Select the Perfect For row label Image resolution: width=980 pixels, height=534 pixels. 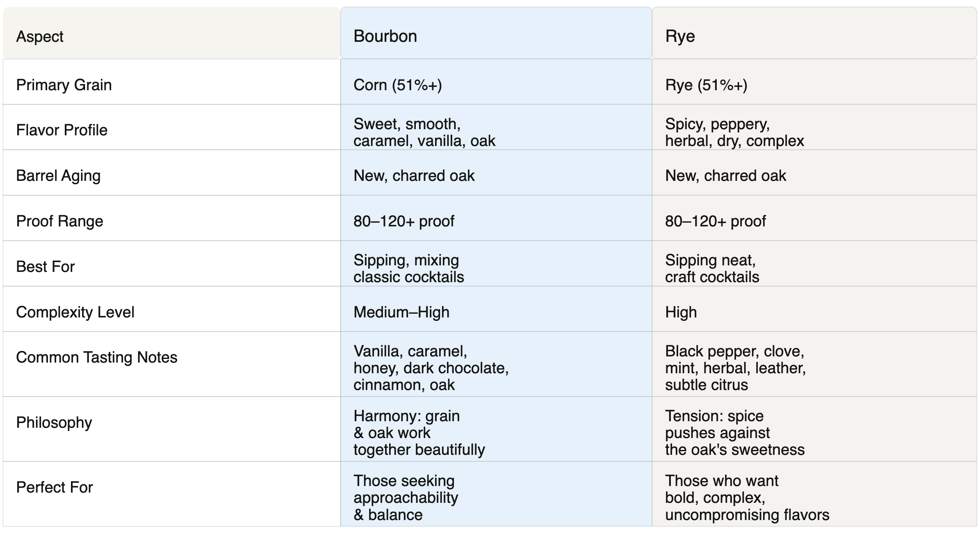coord(55,487)
